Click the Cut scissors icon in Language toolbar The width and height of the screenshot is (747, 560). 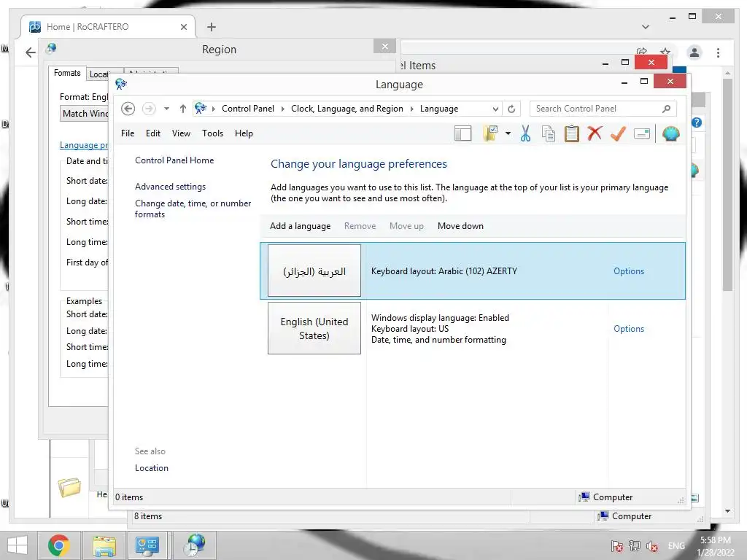(525, 134)
